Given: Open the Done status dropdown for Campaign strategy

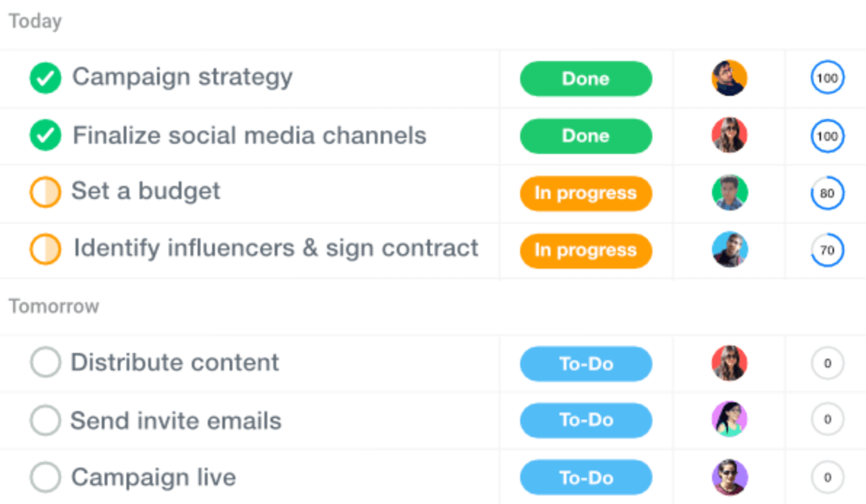Looking at the screenshot, I should click(x=586, y=78).
